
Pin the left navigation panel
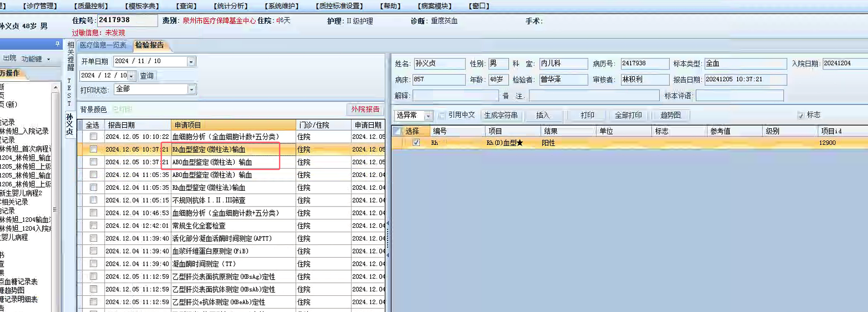pos(57,44)
